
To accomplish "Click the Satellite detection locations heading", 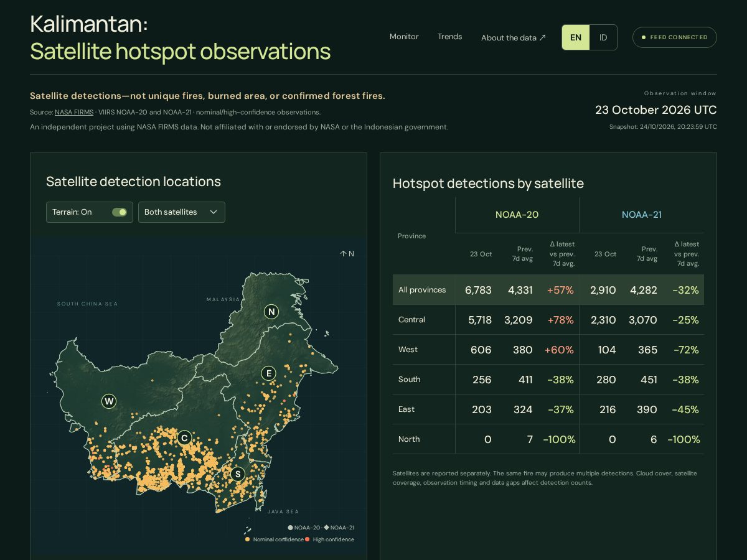I will coord(133,182).
